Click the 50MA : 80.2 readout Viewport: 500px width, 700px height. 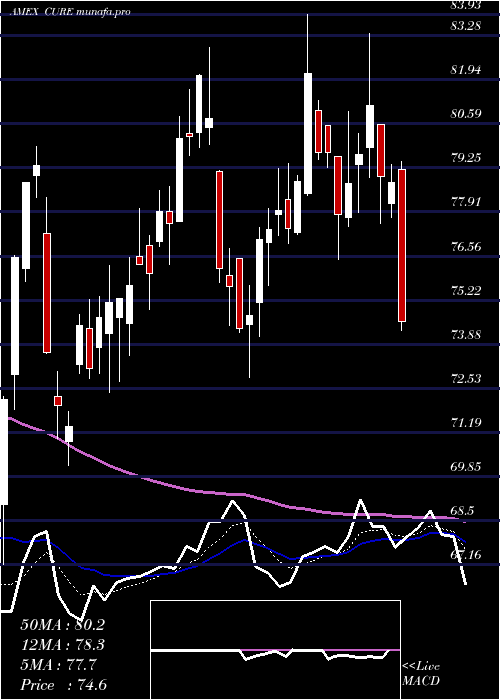tap(63, 625)
